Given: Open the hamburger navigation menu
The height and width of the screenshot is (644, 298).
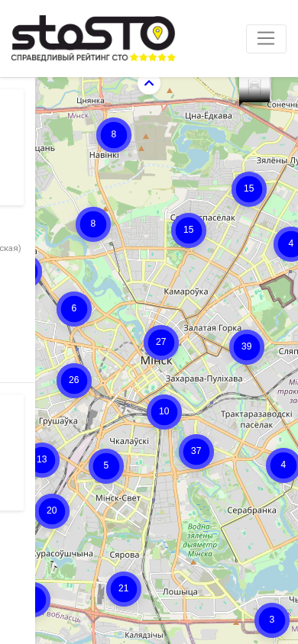Looking at the screenshot, I should (x=266, y=39).
